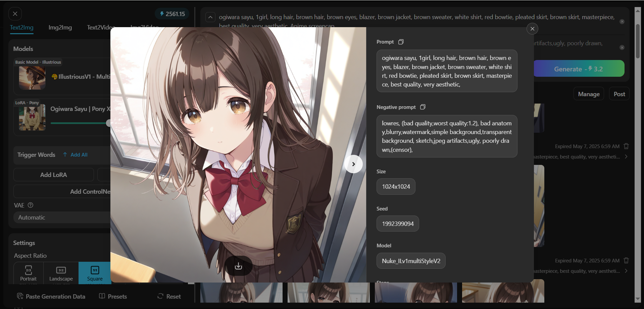Open the second bottom-row generated thumbnail
The width and height of the screenshot is (644, 309).
point(329,293)
